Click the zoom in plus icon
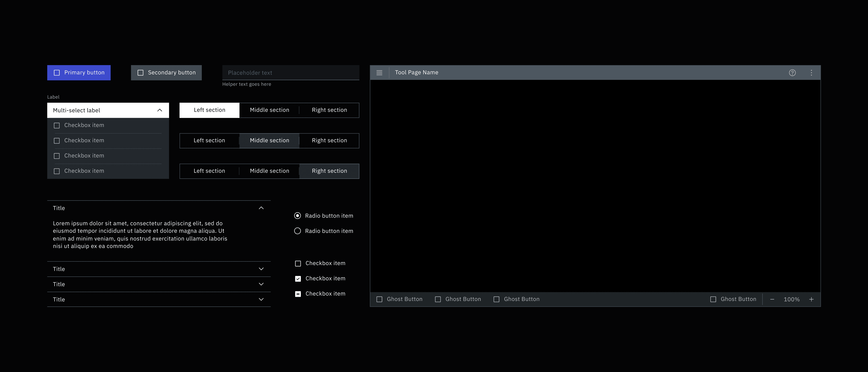 [811, 299]
